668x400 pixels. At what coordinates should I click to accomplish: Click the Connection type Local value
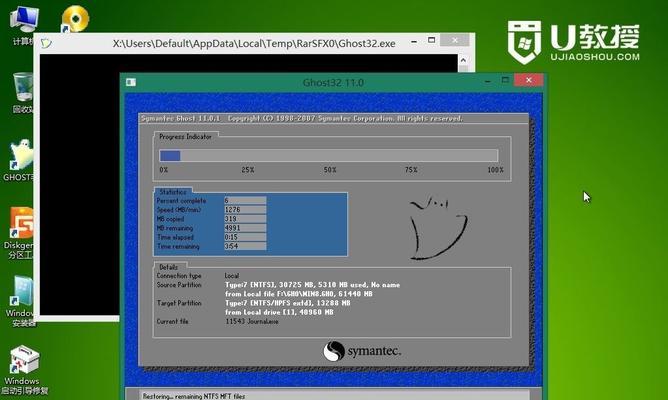coord(232,276)
